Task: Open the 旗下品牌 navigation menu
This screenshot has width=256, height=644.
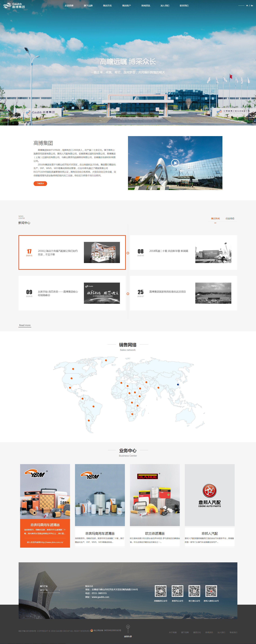Action: (88, 6)
